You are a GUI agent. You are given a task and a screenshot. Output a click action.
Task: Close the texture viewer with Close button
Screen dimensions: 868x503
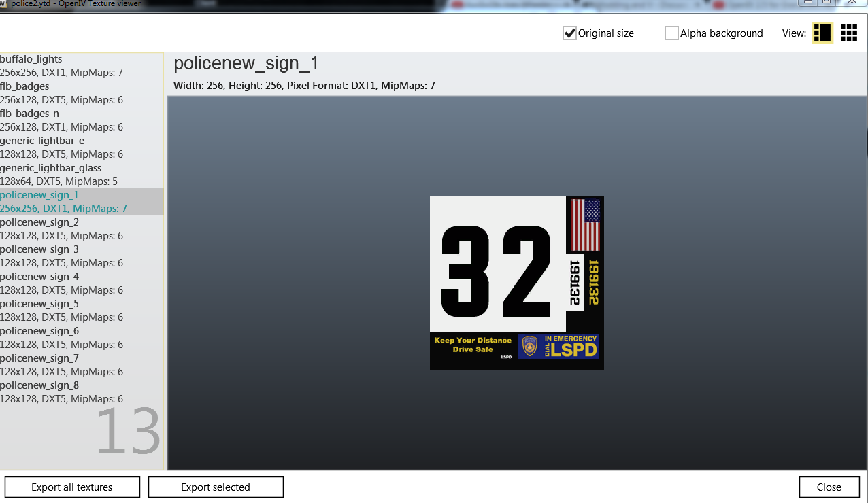click(829, 487)
